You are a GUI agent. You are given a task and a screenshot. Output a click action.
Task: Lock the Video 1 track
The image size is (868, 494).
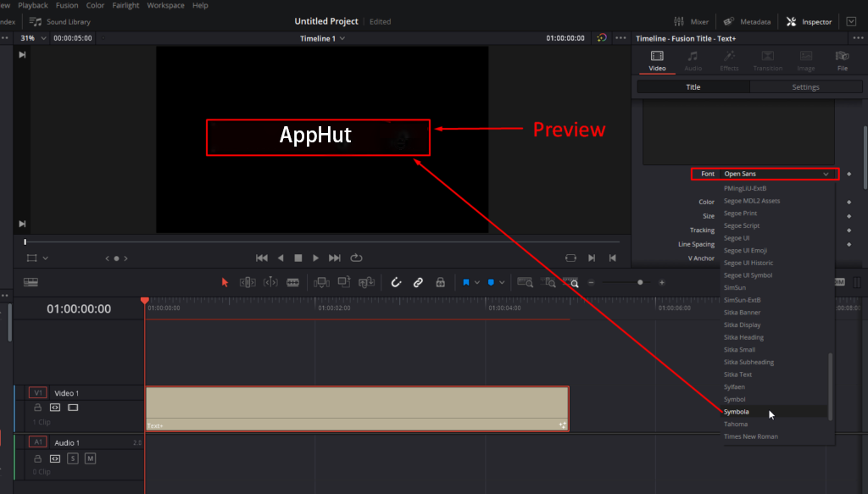(37, 408)
